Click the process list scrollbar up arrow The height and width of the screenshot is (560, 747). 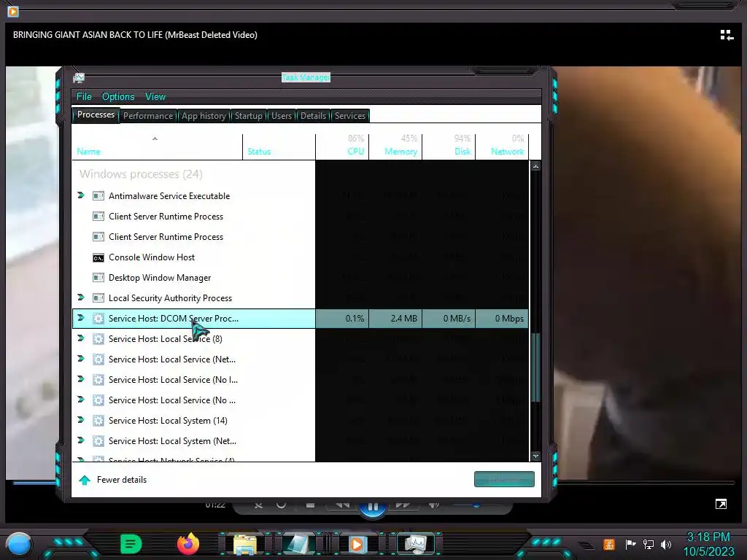pos(535,167)
